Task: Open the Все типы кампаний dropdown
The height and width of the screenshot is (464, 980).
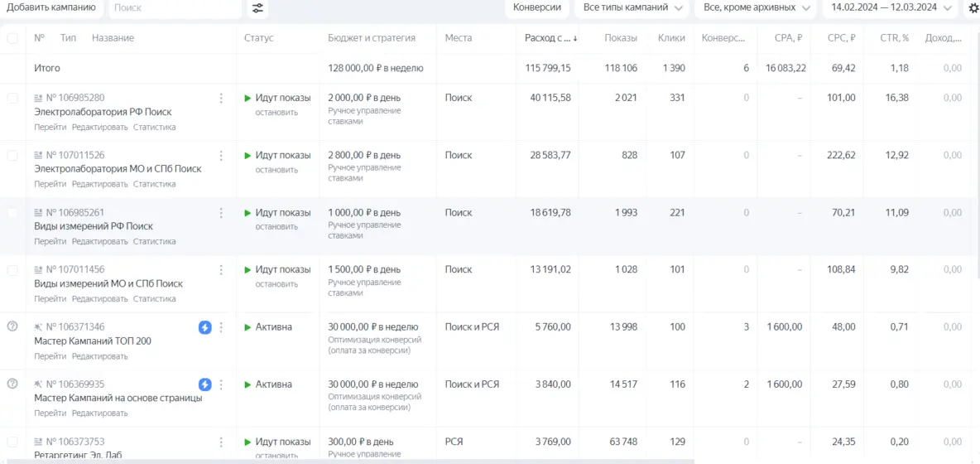Action: [632, 8]
